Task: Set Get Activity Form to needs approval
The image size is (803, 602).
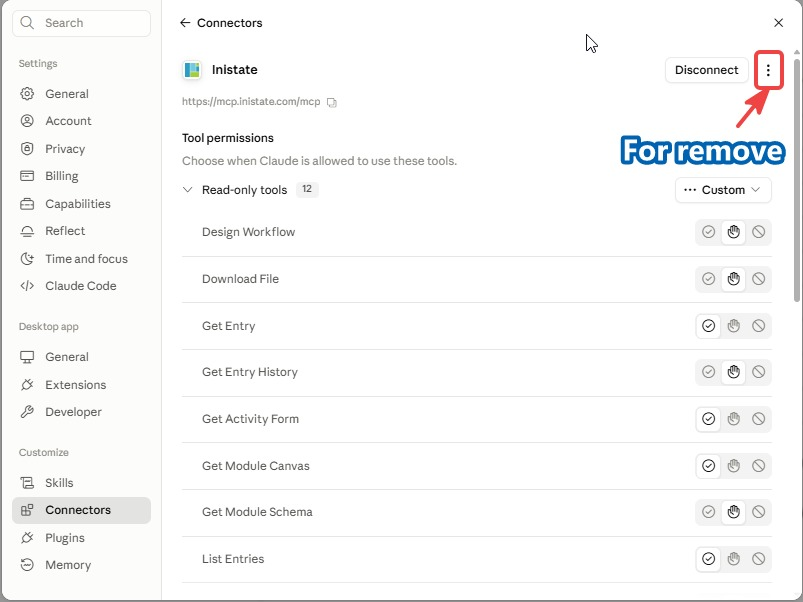Action: point(733,419)
